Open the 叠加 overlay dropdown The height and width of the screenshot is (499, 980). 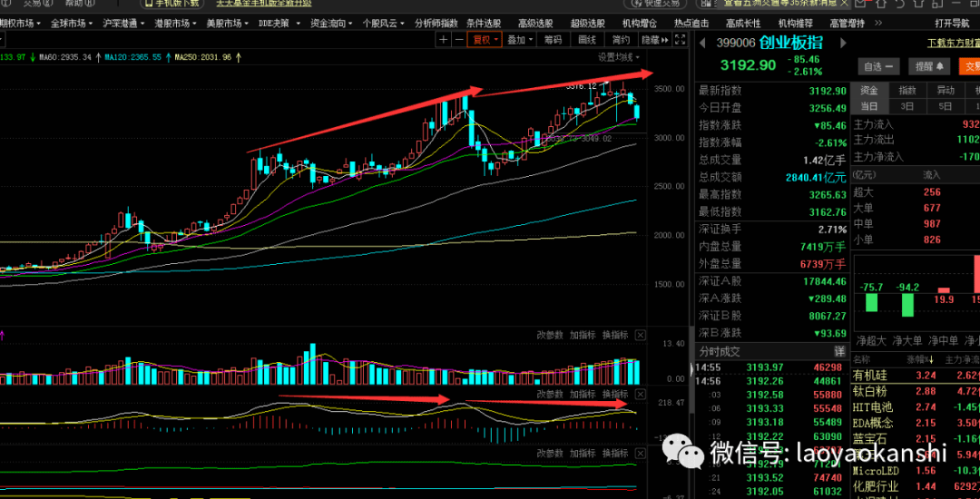pos(520,40)
